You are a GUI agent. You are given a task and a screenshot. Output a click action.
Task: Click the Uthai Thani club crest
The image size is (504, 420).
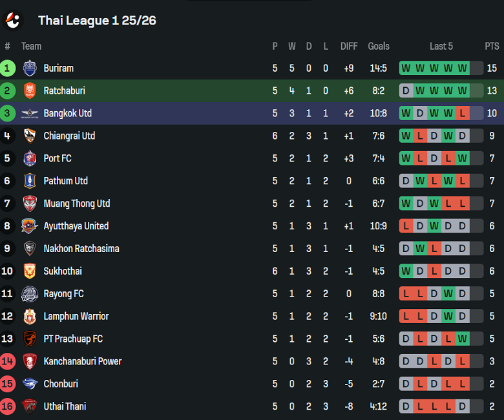pos(30,406)
